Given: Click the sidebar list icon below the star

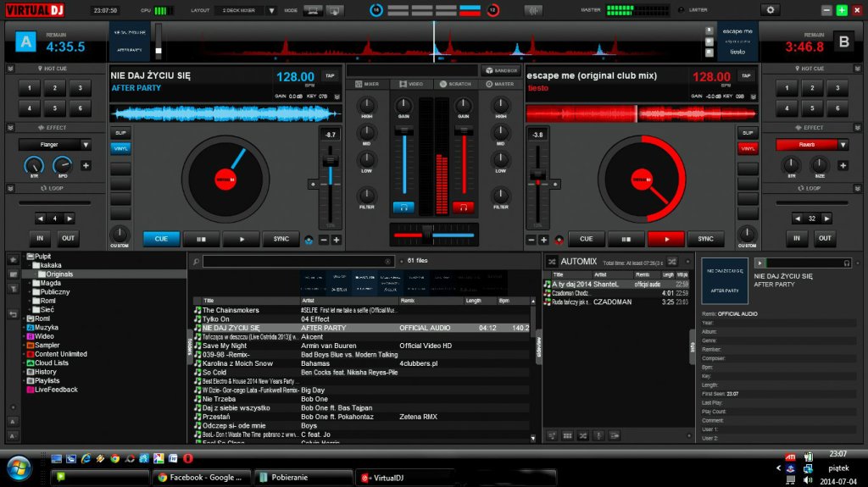Looking at the screenshot, I should click(14, 274).
